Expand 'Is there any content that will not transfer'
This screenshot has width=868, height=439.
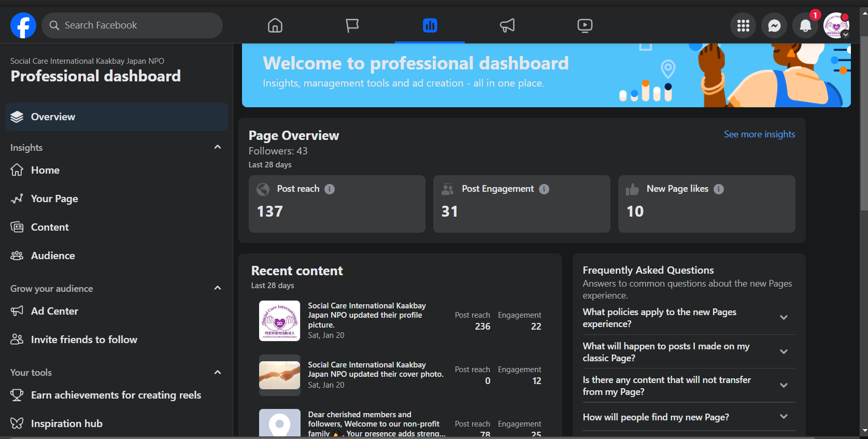click(x=784, y=386)
